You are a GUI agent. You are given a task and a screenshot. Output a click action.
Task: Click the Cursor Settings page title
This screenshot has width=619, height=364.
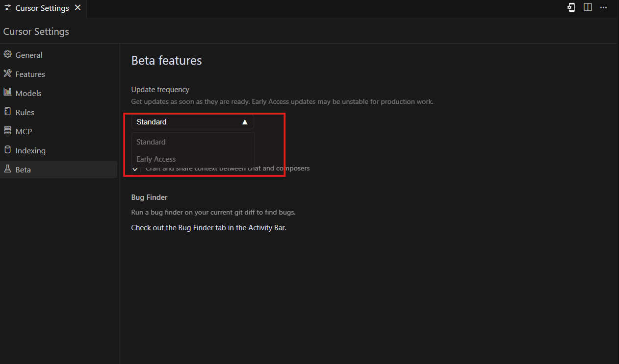click(36, 31)
